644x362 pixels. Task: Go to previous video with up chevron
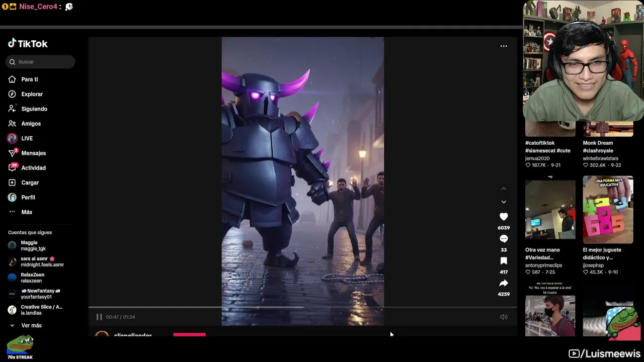(504, 189)
